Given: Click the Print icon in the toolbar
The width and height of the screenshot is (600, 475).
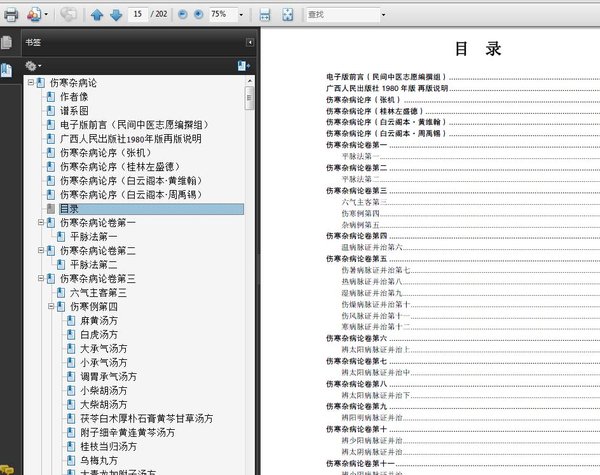Looking at the screenshot, I should click(x=11, y=15).
